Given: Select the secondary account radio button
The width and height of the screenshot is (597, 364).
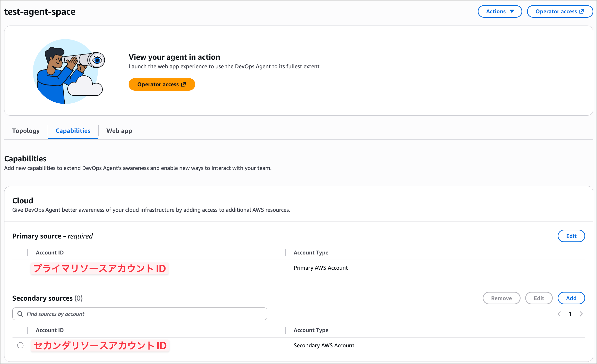Looking at the screenshot, I should click(20, 345).
